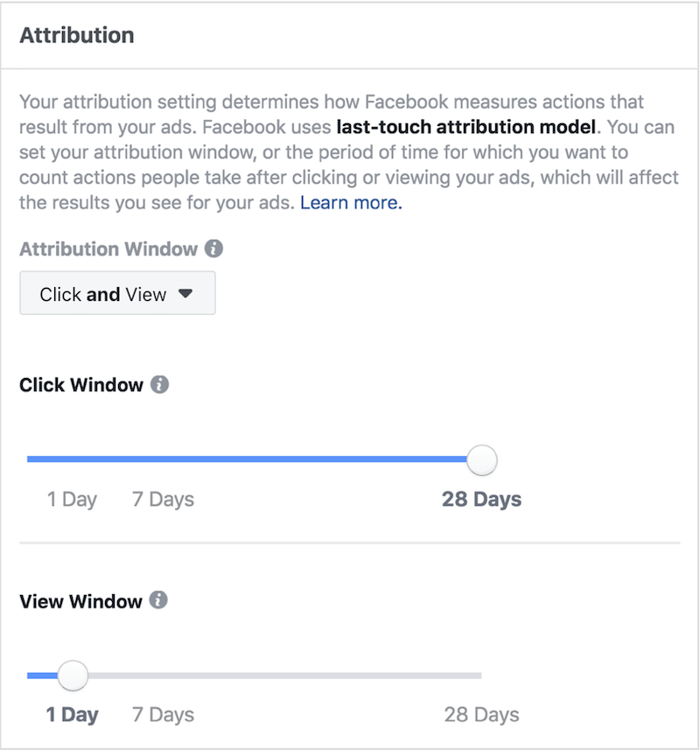Click the Click Window info icon
This screenshot has width=700, height=750.
coord(160,384)
